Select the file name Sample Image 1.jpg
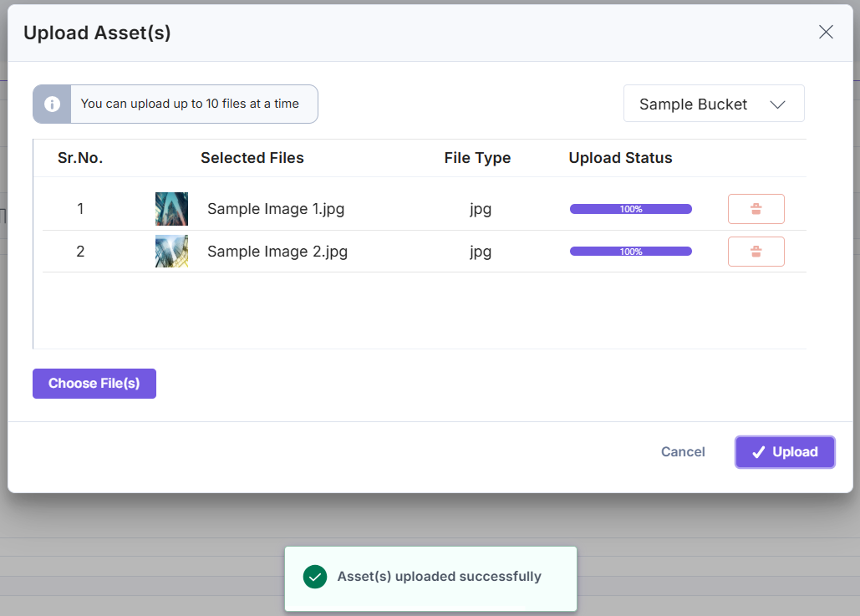Screen dimensions: 860x616 pos(276,209)
